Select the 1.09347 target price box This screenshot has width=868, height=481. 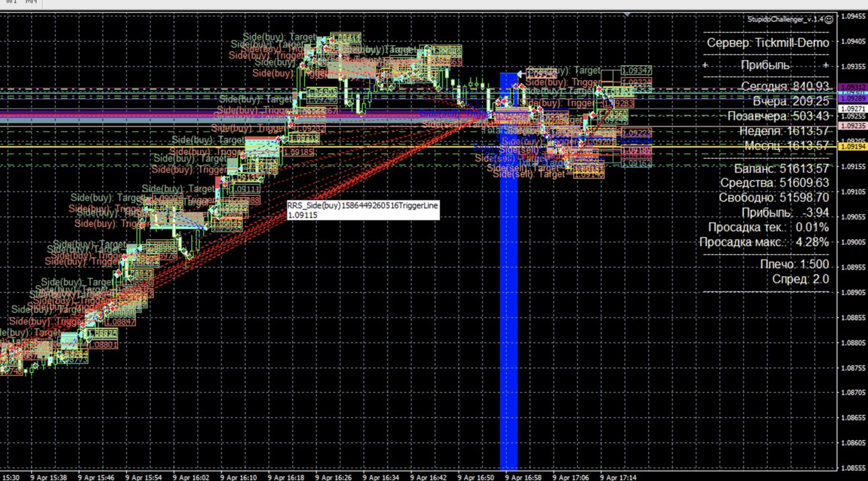[x=636, y=70]
